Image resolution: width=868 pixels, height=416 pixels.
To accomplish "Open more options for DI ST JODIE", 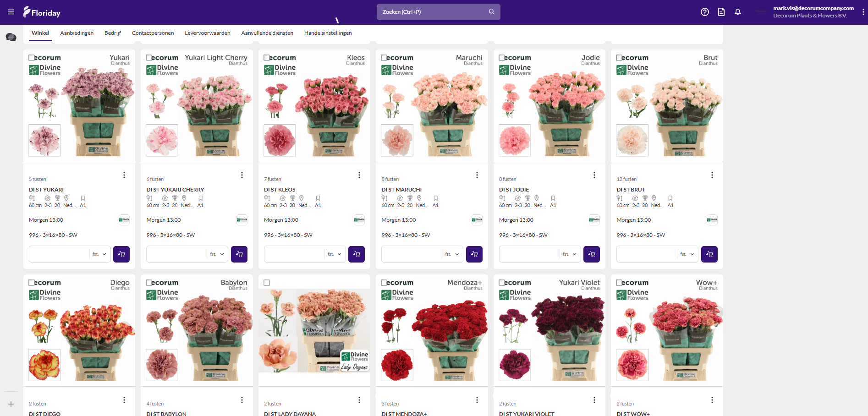I will [594, 175].
